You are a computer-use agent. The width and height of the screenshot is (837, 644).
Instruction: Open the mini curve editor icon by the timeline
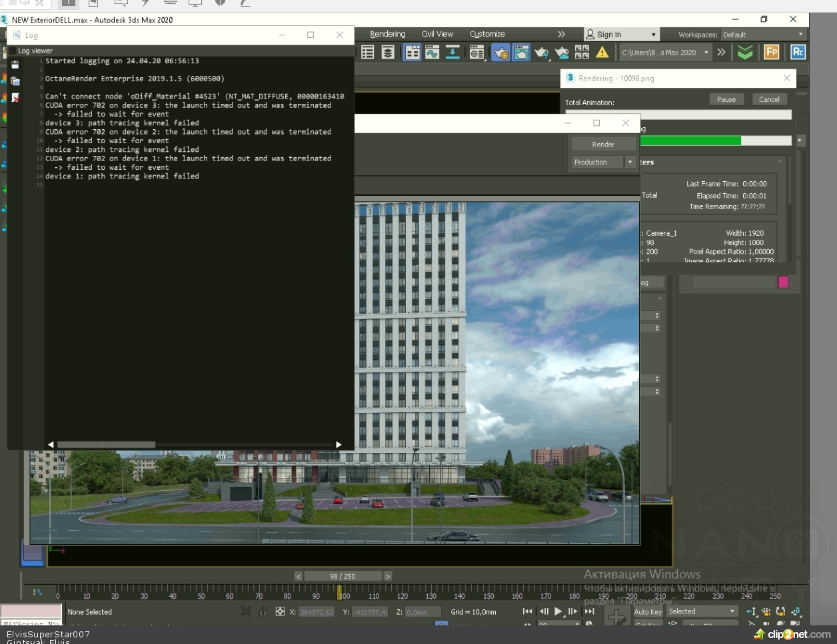38,592
